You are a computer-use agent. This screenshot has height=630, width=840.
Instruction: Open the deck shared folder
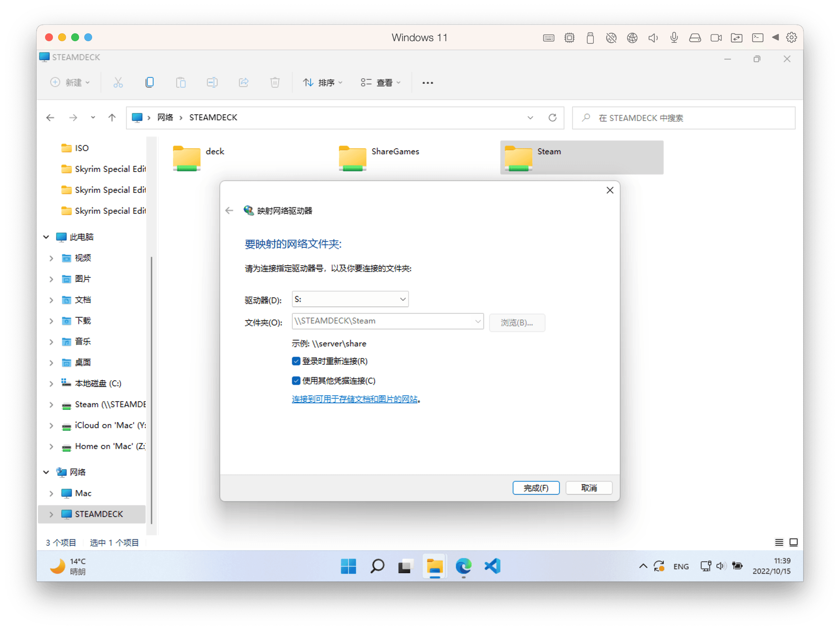(x=199, y=158)
